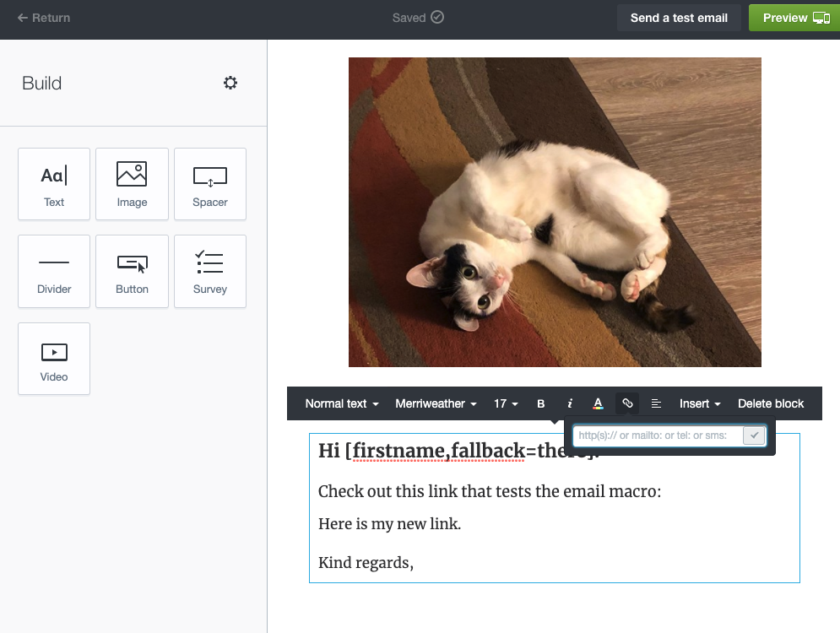Open the text color picker
This screenshot has width=840, height=633.
pos(598,403)
